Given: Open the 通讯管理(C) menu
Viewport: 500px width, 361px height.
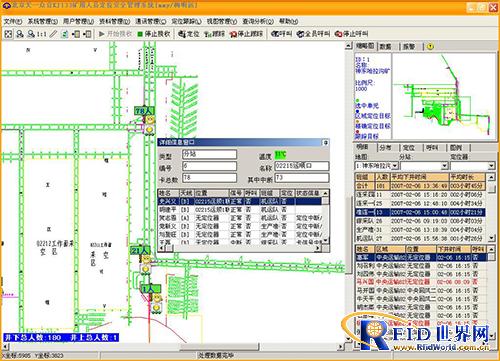Looking at the screenshot, I should [x=150, y=21].
